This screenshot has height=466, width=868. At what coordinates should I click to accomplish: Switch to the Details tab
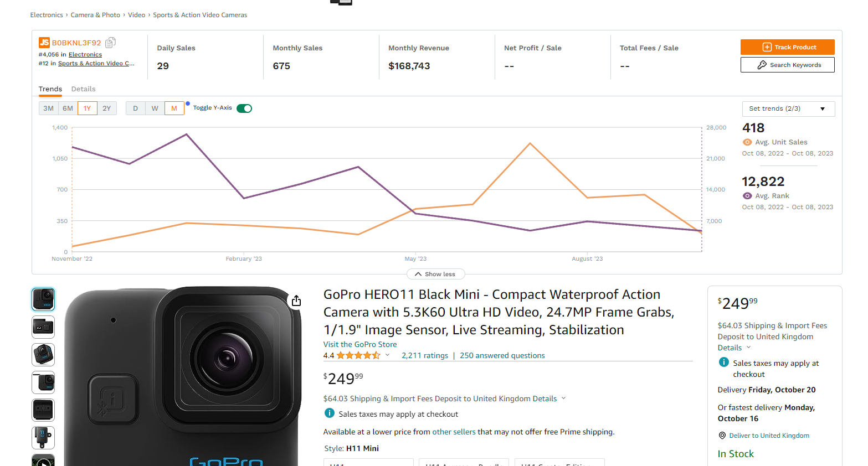[x=83, y=89]
